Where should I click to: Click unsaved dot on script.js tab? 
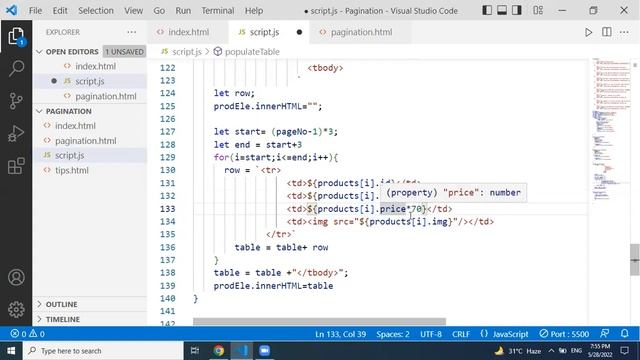coord(299,32)
